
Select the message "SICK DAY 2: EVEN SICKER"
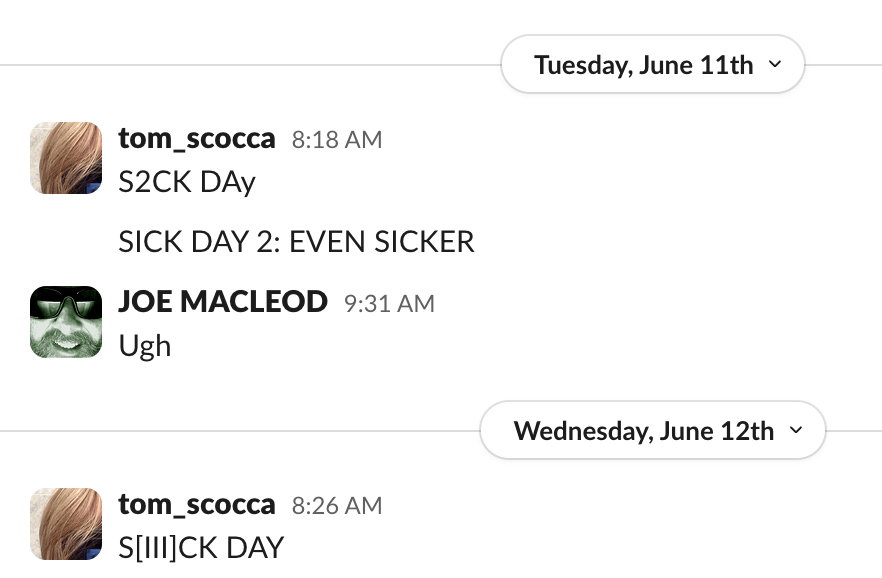click(x=296, y=242)
